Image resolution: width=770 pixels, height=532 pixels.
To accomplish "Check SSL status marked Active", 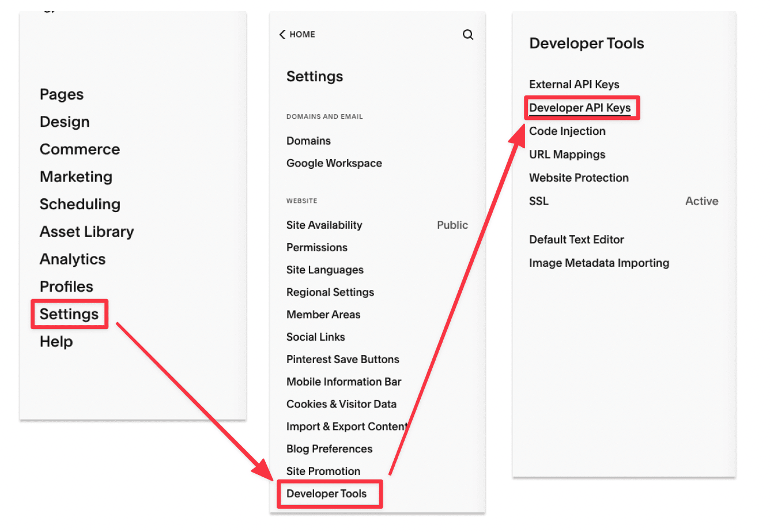I will point(538,201).
